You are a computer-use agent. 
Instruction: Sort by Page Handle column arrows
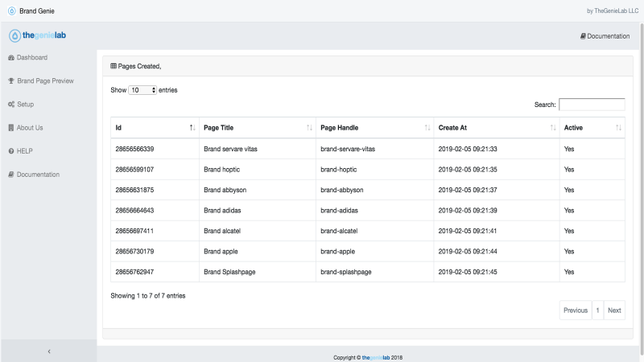point(427,128)
